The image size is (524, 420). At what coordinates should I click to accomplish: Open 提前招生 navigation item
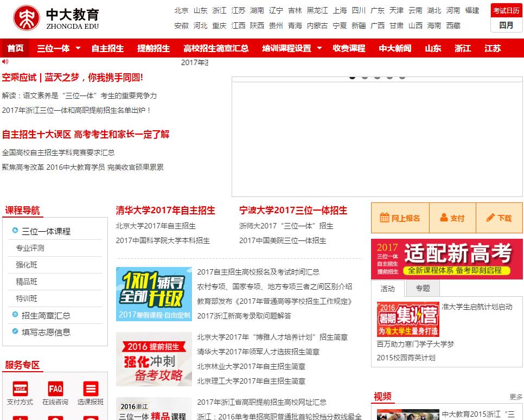coord(154,48)
